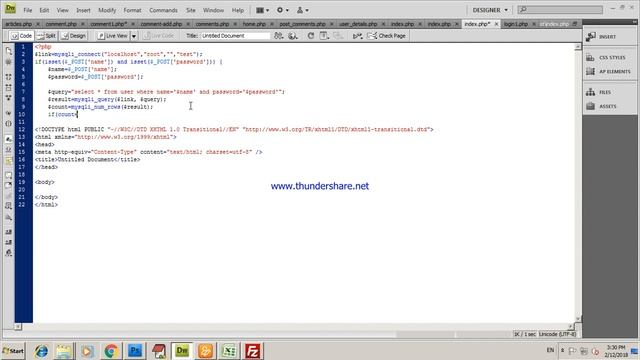
Task: Click the Validate Markup icon
Action: click(357, 36)
